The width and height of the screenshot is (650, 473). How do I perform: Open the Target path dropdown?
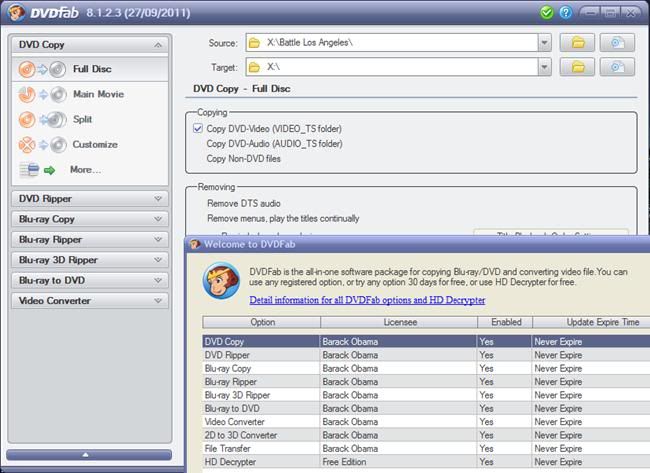(544, 67)
